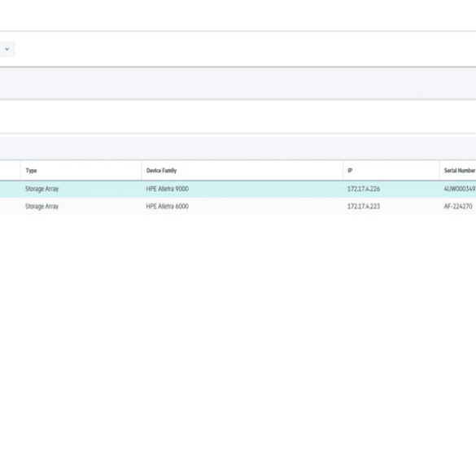Select Storage Array cell in Alletra 9000 row
Image resolution: width=476 pixels, height=476 pixels.
[41, 189]
